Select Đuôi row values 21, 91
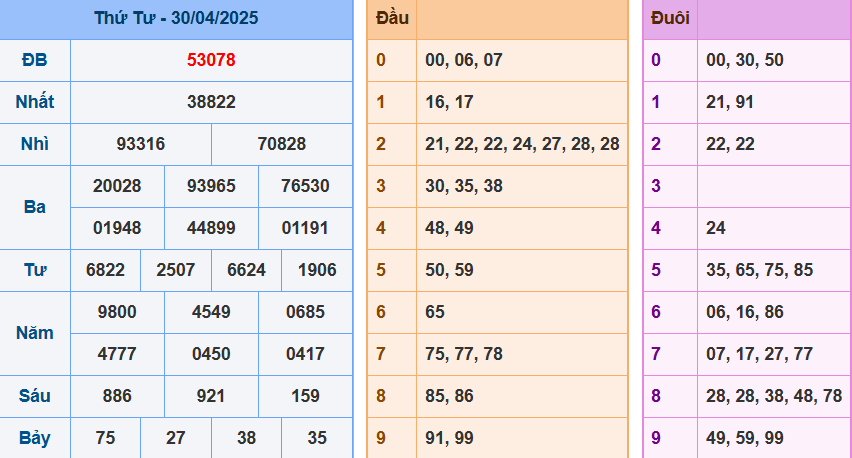 [x=730, y=102]
